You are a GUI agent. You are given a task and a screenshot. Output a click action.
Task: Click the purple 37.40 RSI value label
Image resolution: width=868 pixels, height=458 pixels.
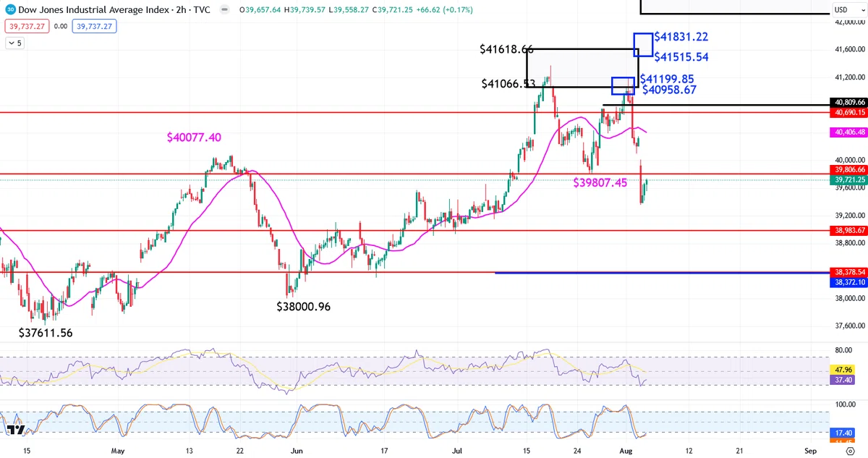tap(842, 379)
